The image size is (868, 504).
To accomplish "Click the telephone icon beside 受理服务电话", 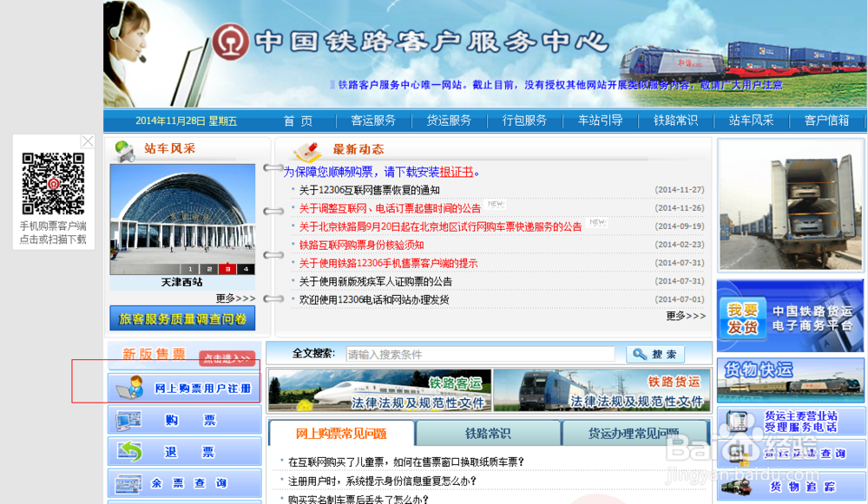I will point(739,422).
